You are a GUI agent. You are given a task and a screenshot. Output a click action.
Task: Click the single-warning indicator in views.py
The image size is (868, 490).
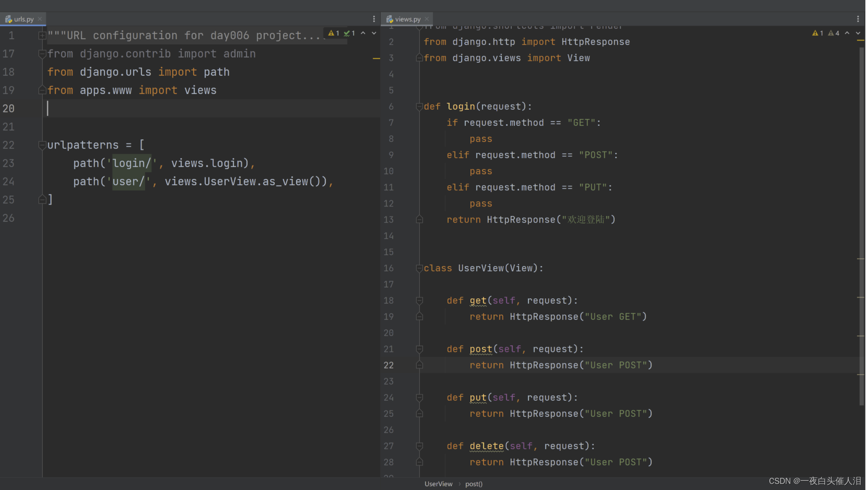point(817,33)
